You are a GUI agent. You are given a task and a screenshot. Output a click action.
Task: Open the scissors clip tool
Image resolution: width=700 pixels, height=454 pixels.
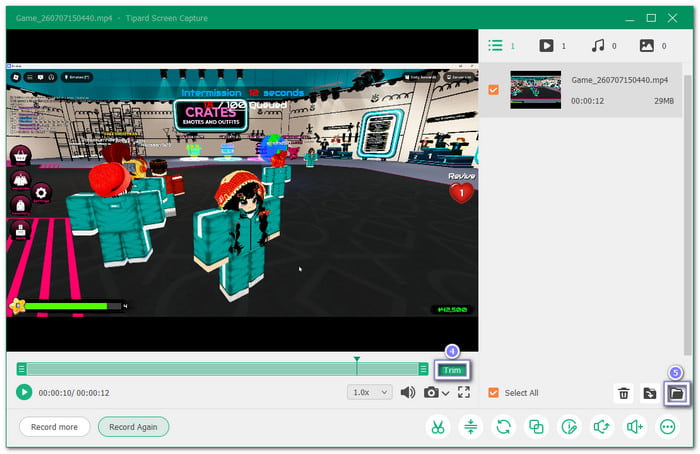pyautogui.click(x=438, y=427)
